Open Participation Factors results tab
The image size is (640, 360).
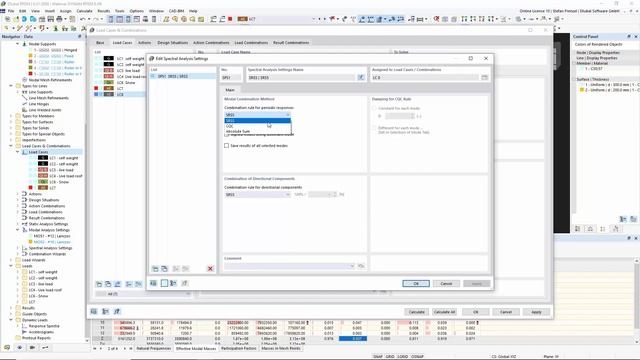pyautogui.click(x=238, y=349)
